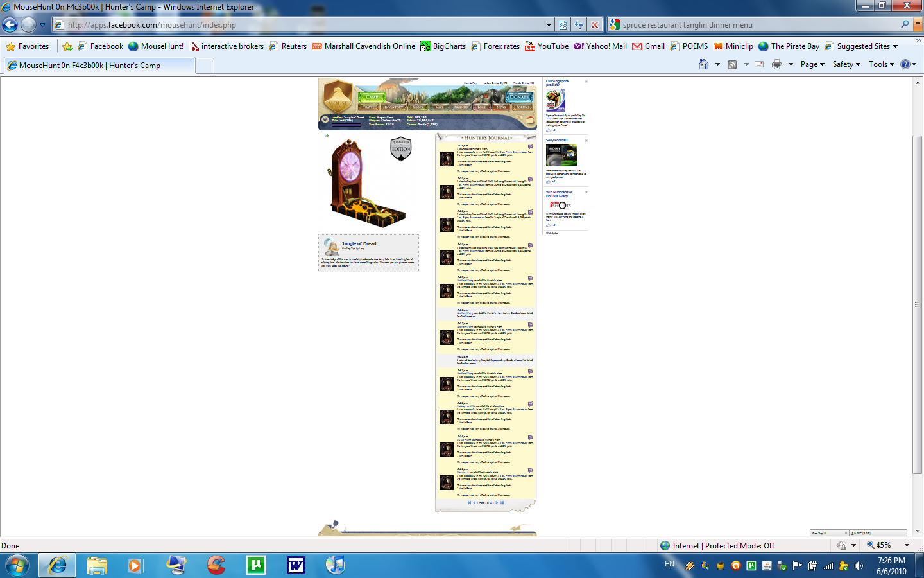This screenshot has width=924, height=578.
Task: Close the Sony Football ad
Action: coord(586,140)
